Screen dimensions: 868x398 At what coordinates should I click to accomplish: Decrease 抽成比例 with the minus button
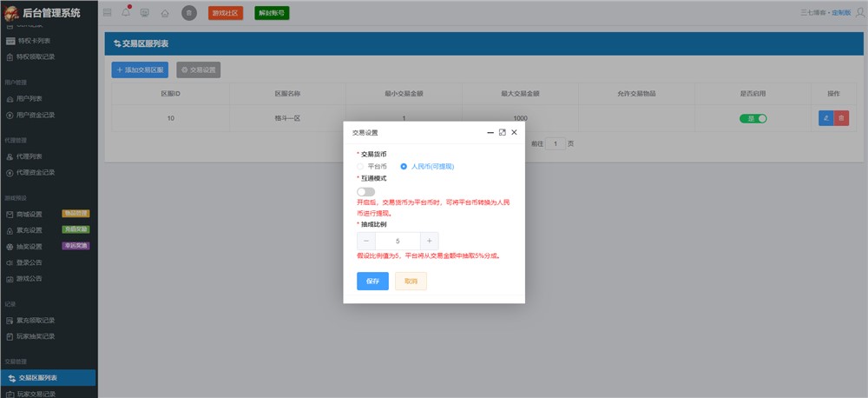point(366,241)
